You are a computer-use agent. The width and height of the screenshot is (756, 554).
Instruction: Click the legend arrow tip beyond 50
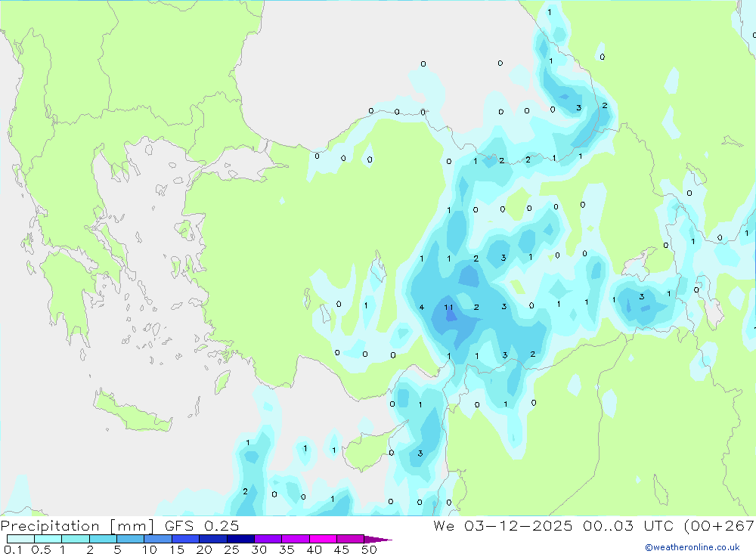point(379,540)
